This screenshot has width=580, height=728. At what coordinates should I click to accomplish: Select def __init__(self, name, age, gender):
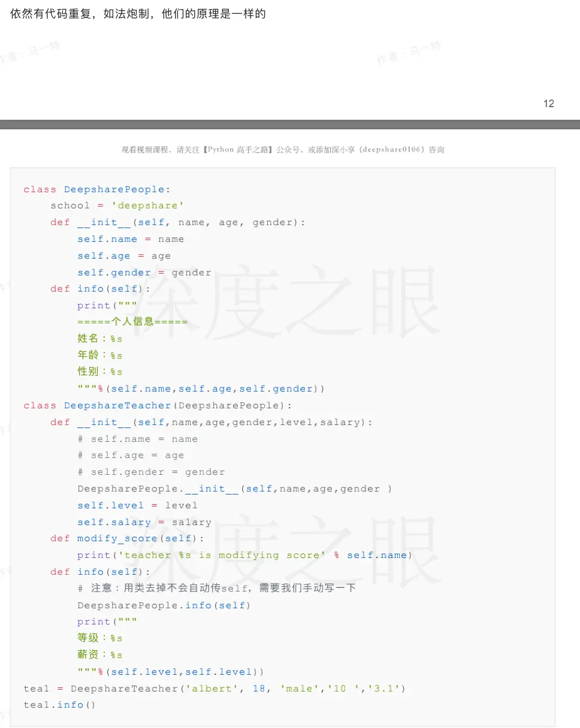(178, 222)
